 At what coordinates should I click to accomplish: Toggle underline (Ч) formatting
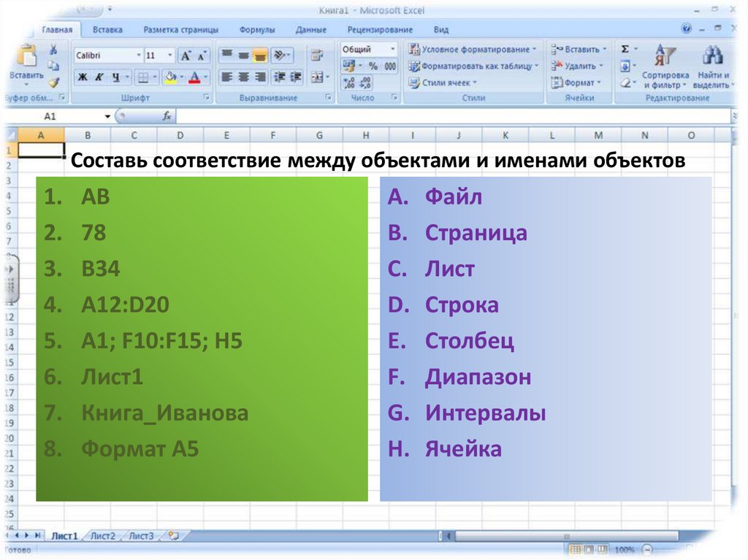116,77
